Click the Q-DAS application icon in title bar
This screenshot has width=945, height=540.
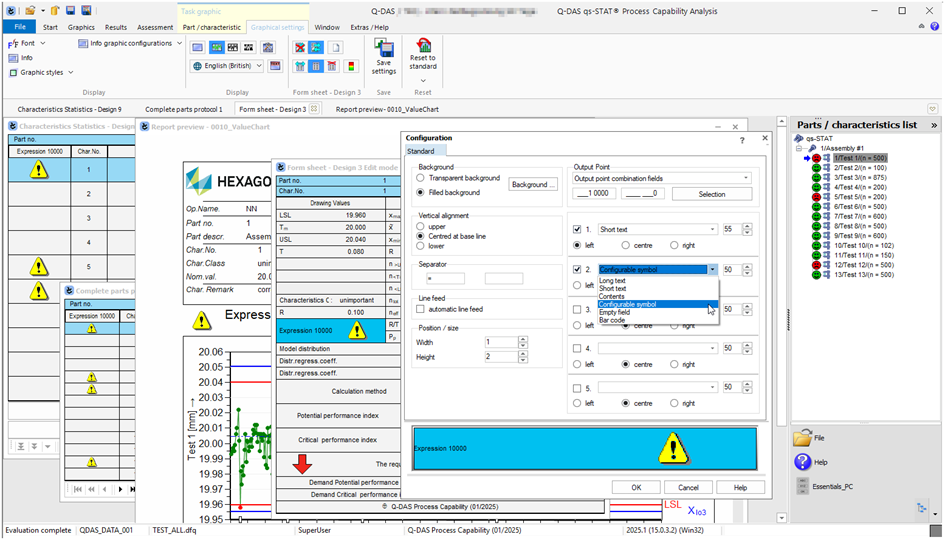point(12,11)
